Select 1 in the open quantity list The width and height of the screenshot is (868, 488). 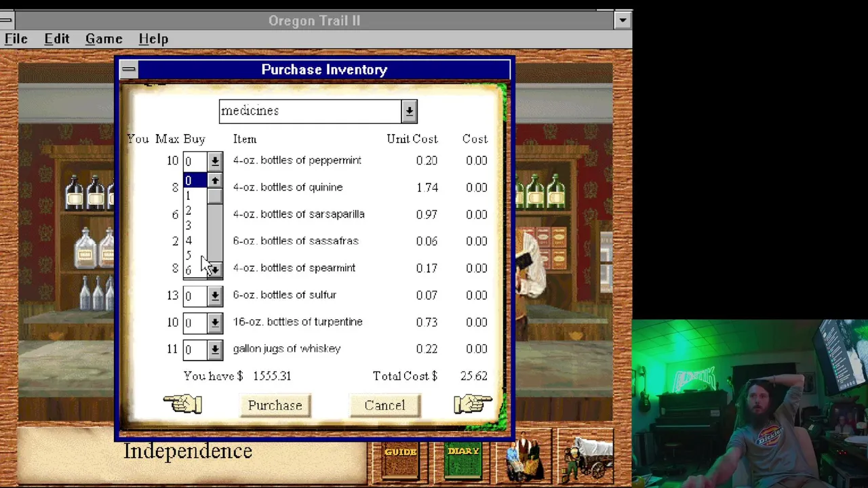pos(195,196)
